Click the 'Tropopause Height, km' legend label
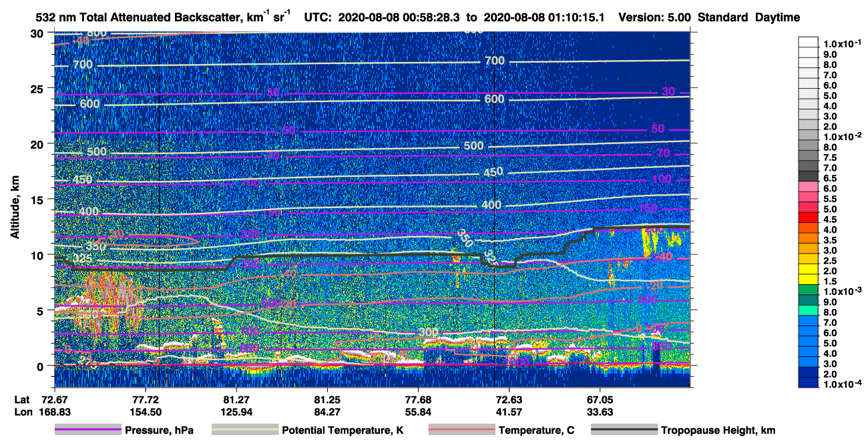The height and width of the screenshot is (445, 868). click(718, 431)
